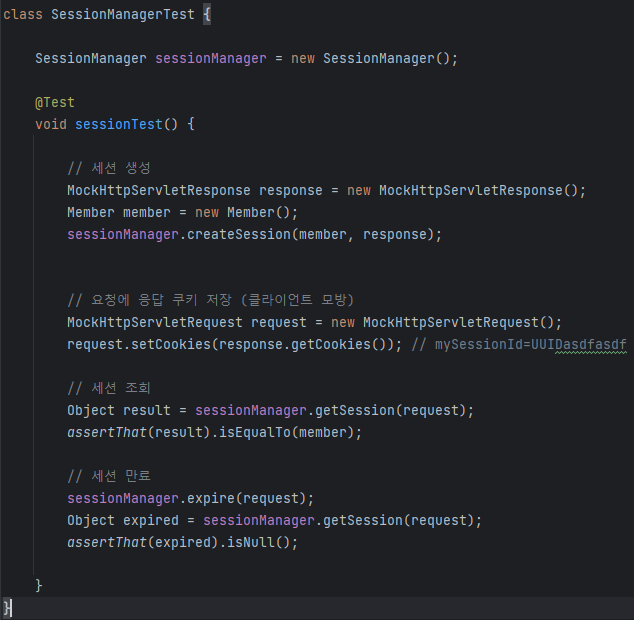This screenshot has width=634, height=620.
Task: Click 'Object expired' variable declaration
Action: coord(123,521)
